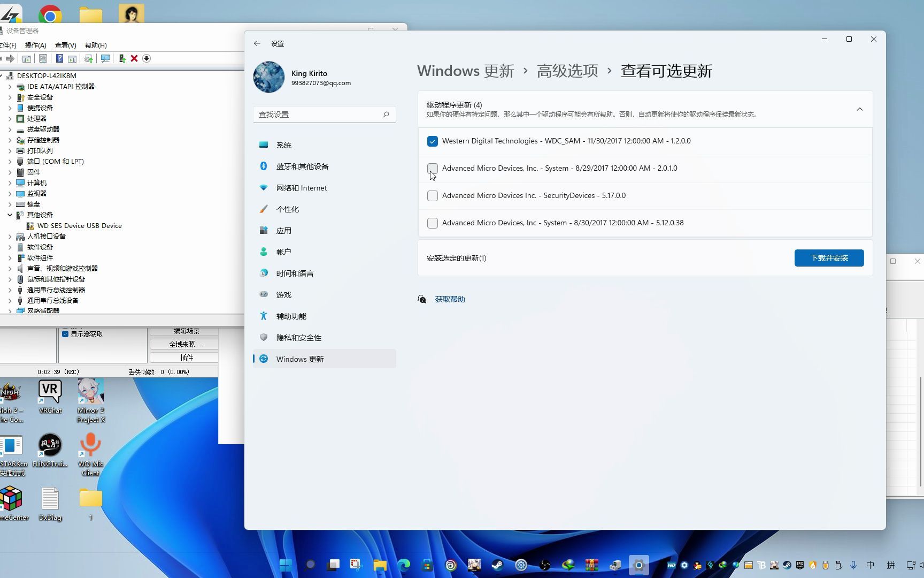
Task: Open 操作(A) menu in Device Manager
Action: tap(36, 45)
